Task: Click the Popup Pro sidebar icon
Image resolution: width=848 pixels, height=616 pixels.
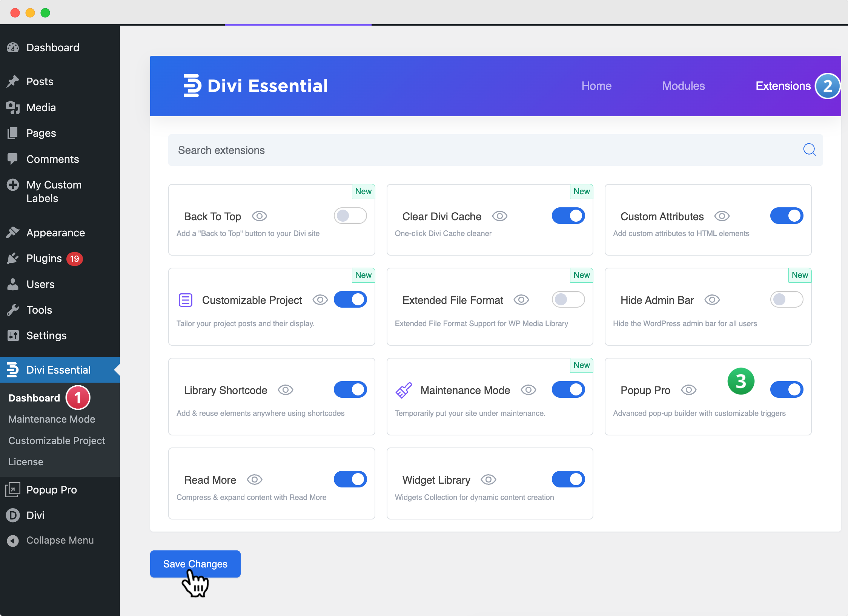Action: coord(13,490)
